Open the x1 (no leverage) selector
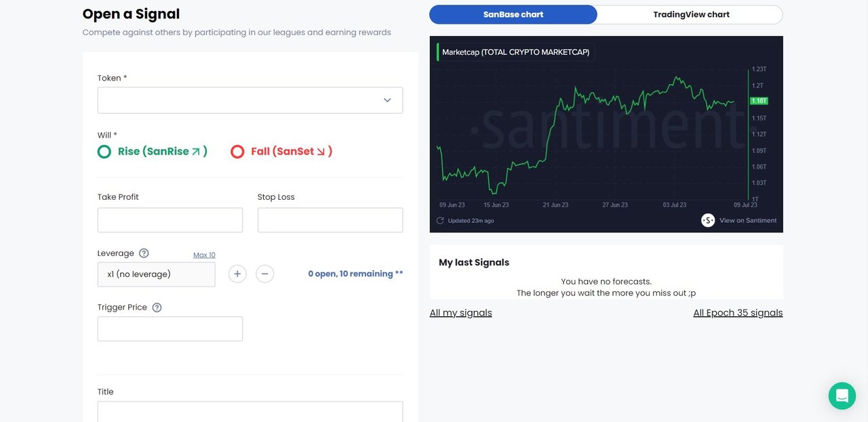The width and height of the screenshot is (868, 422). [157, 274]
